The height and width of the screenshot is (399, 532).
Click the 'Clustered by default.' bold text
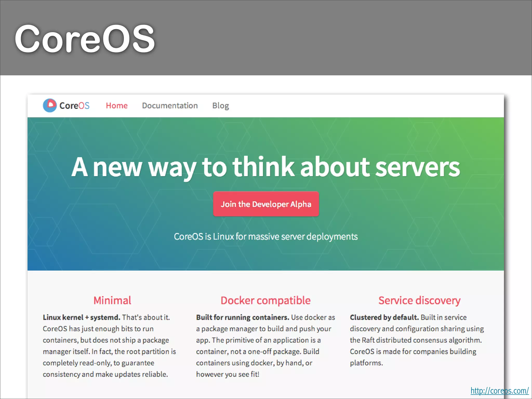[384, 317]
